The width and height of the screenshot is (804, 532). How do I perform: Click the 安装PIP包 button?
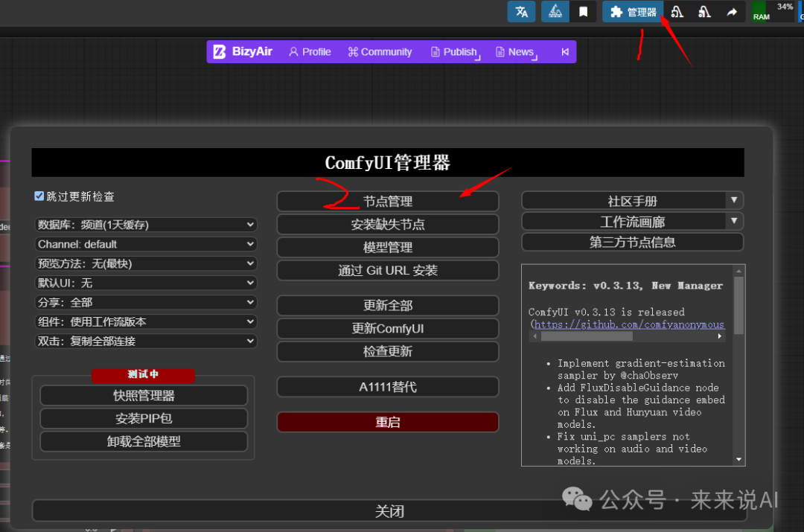[x=144, y=419]
